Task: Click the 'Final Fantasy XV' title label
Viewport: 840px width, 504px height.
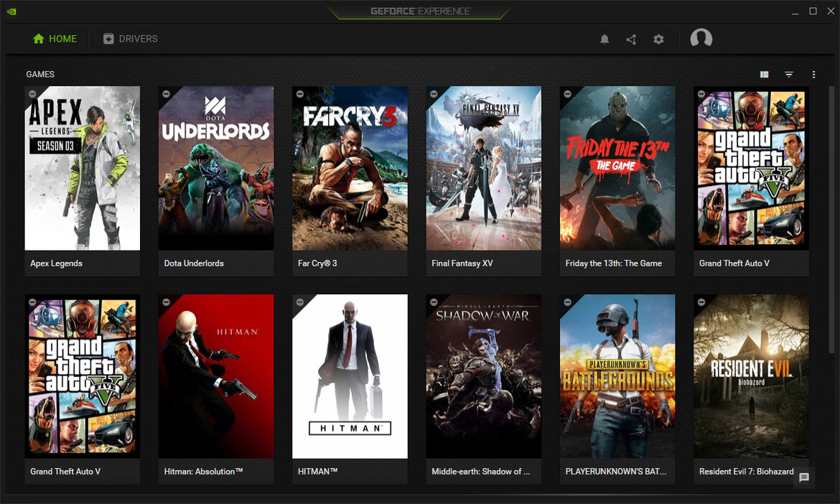Action: (x=462, y=263)
